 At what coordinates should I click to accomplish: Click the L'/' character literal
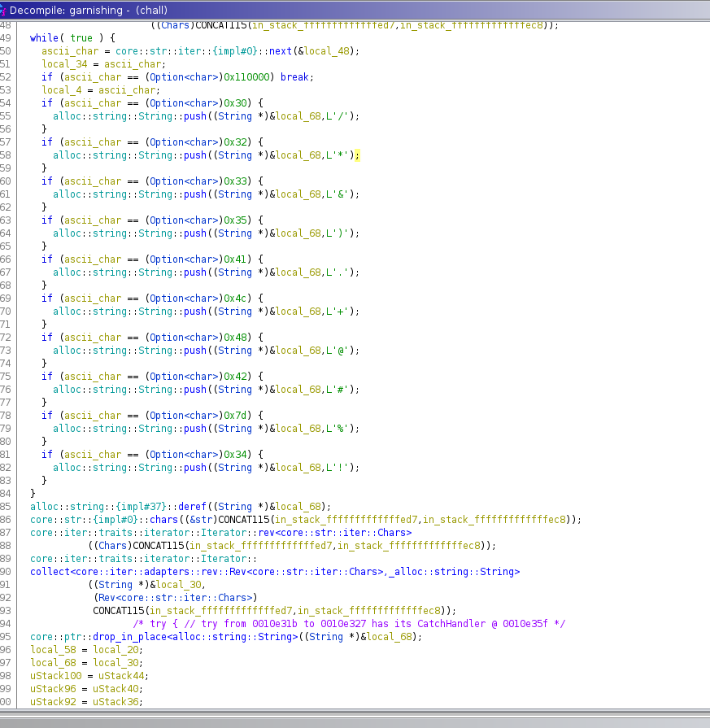[x=338, y=116]
